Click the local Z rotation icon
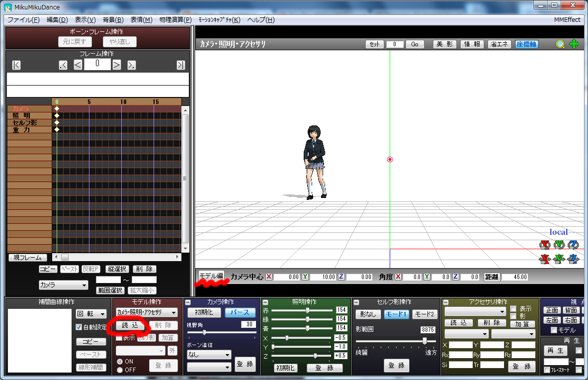The image size is (588, 380). click(x=573, y=245)
